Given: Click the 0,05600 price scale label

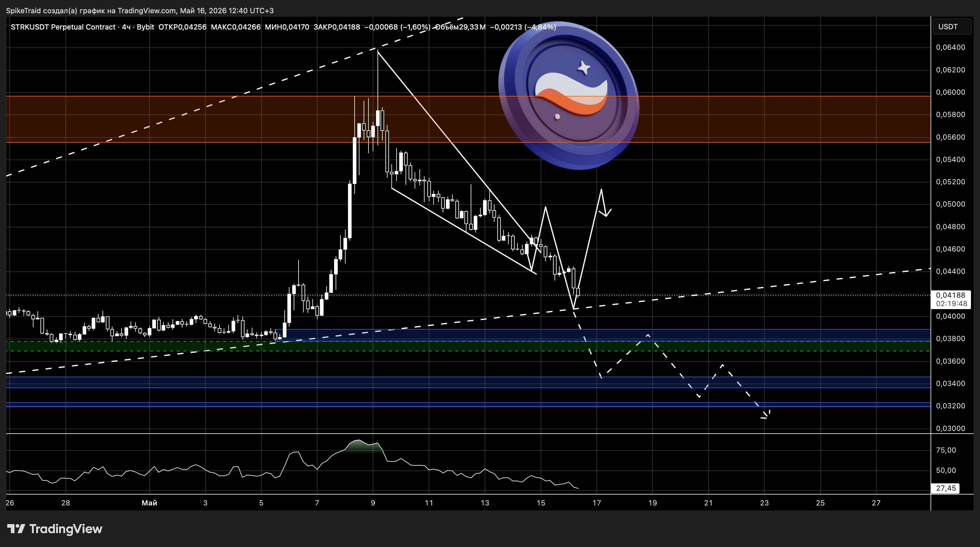Looking at the screenshot, I should (x=950, y=137).
